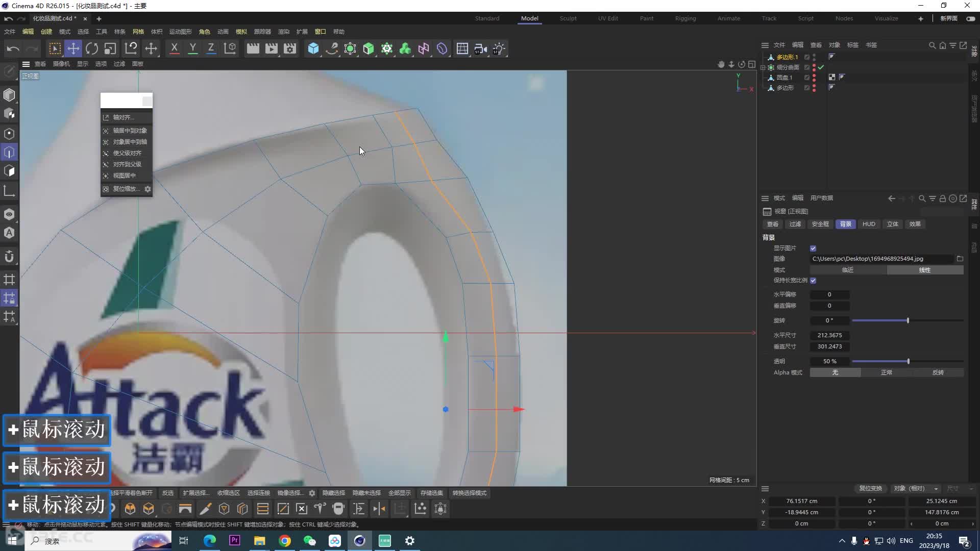Click the axis mode icon in left sidebar
The height and width of the screenshot is (551, 980).
(x=9, y=191)
